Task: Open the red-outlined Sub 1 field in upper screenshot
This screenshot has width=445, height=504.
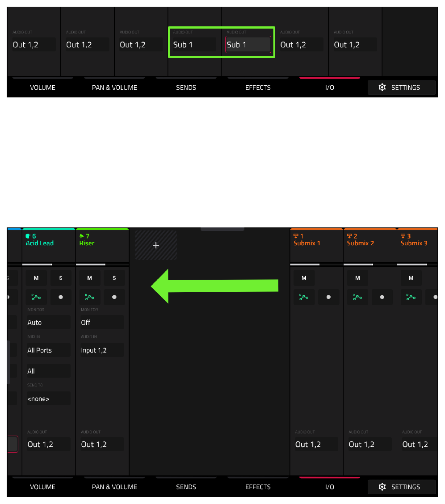Action: click(248, 44)
